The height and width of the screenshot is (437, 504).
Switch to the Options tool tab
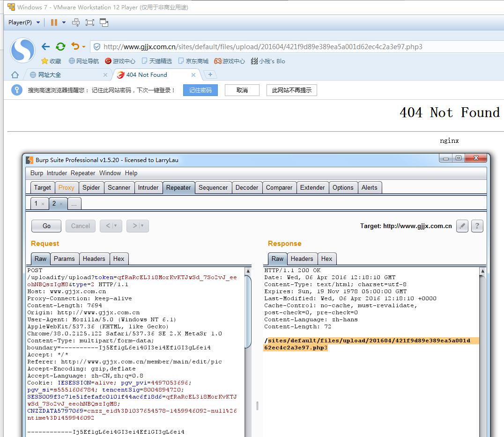point(343,188)
